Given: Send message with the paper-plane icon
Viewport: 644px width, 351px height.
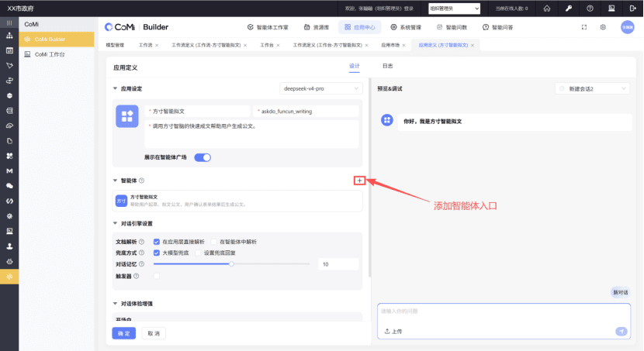Looking at the screenshot, I should pyautogui.click(x=621, y=331).
